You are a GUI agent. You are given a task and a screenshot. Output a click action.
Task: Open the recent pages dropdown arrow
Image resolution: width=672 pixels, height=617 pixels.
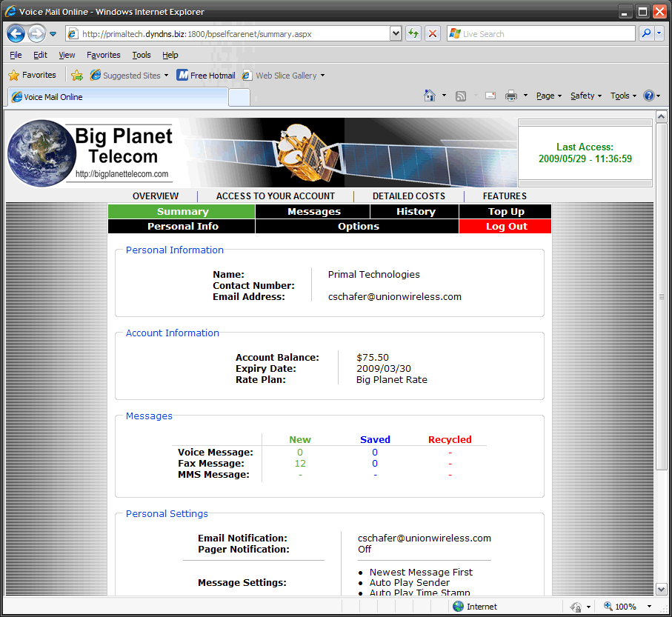tap(53, 34)
